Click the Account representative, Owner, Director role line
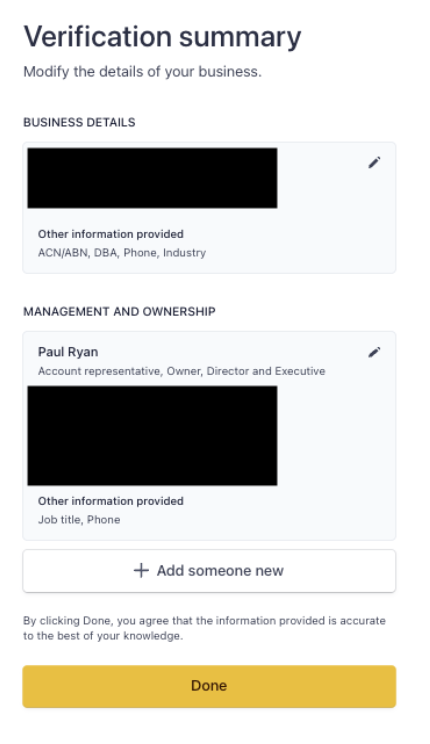This screenshot has width=430, height=744. tap(182, 371)
